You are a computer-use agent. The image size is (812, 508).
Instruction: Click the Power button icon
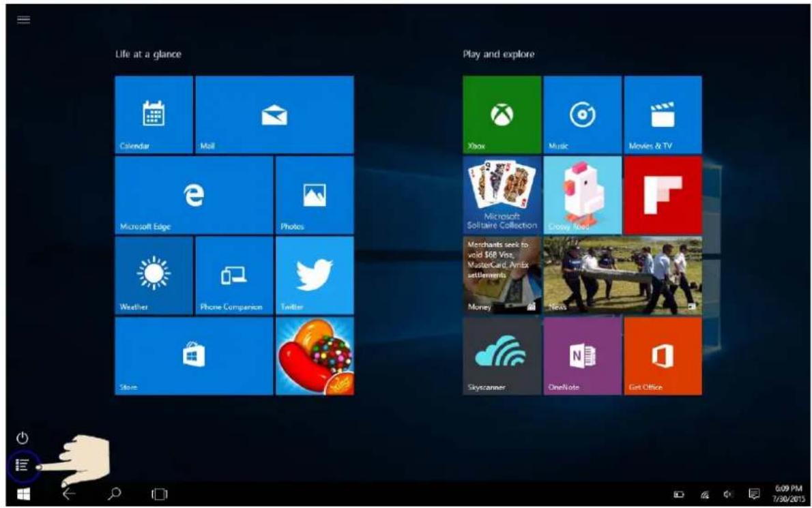[23, 438]
